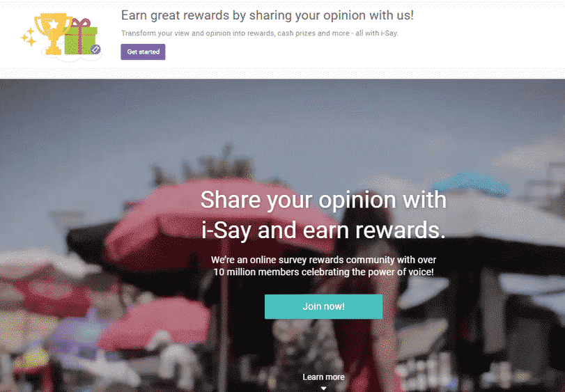Screen dimensions: 565x392
Task: Open the Learn more link
Action: click(x=323, y=377)
